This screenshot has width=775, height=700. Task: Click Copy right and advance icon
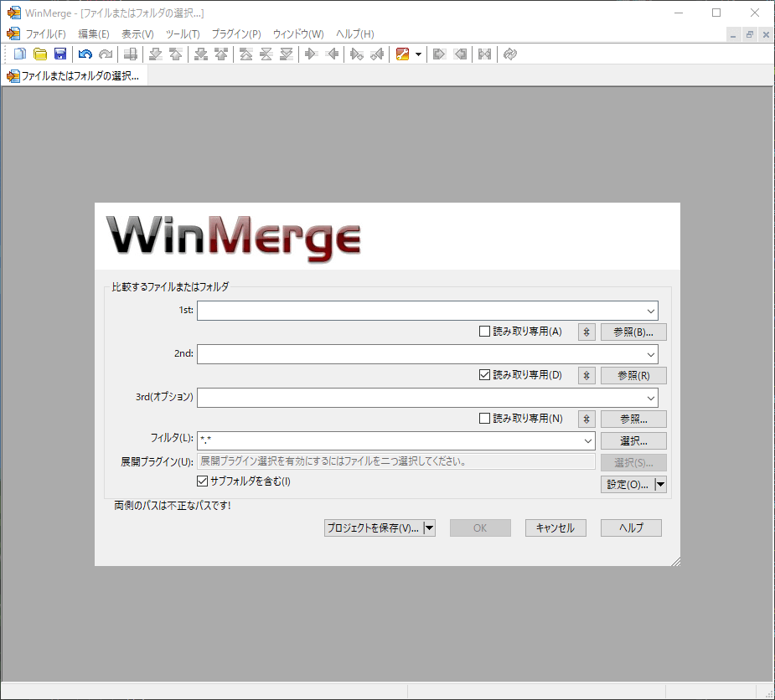pos(356,54)
